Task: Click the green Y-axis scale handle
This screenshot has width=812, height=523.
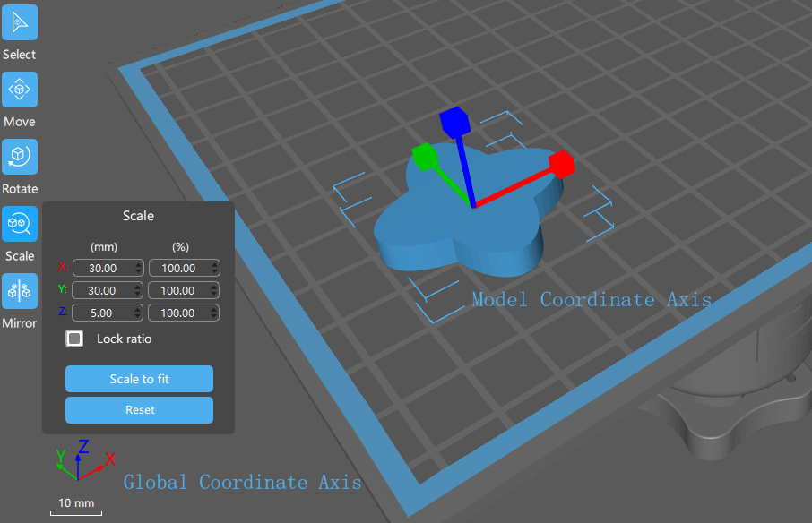Action: pos(423,156)
